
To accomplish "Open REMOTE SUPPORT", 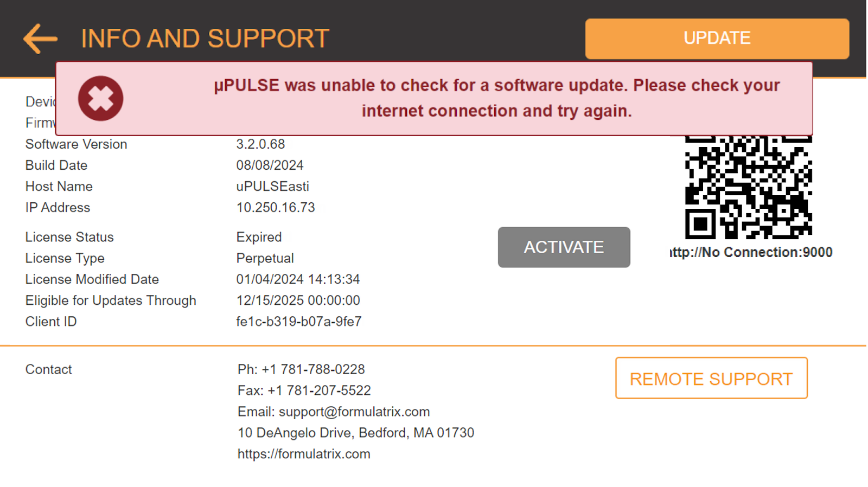I will 711,378.
